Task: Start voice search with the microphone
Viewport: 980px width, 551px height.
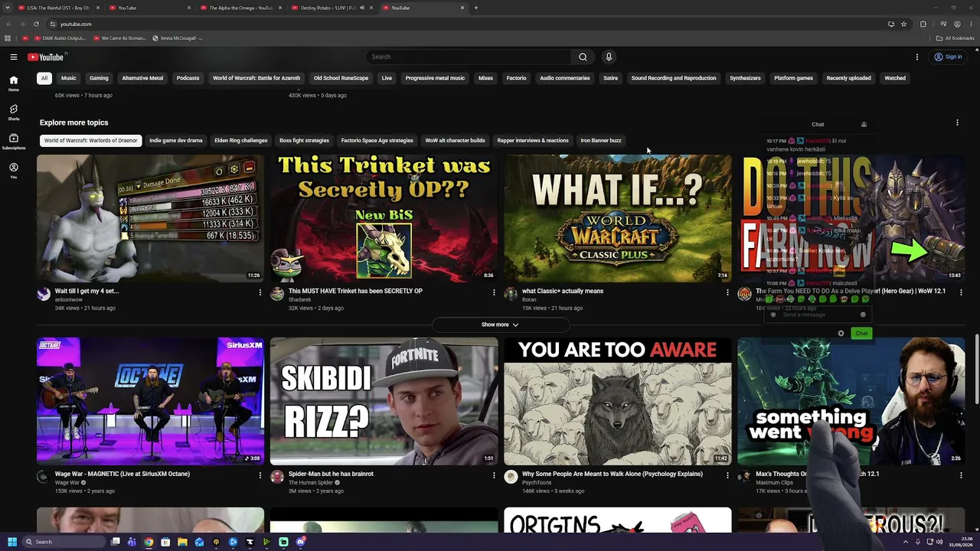Action: click(609, 57)
